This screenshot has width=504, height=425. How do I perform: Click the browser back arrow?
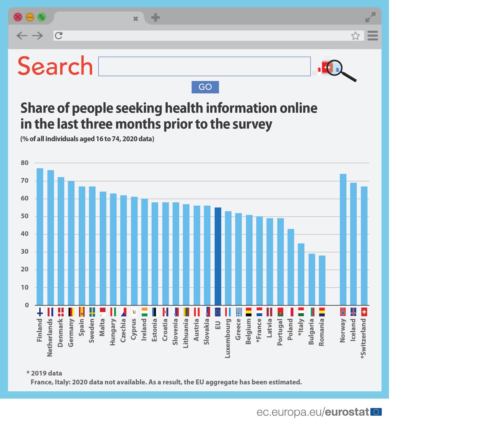tap(22, 36)
